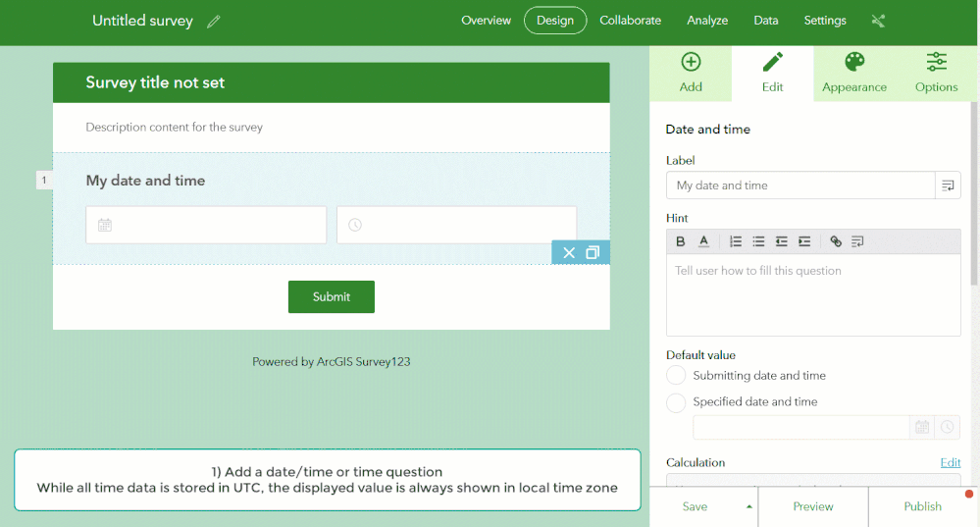This screenshot has width=980, height=527.
Task: Click the specified default date input
Action: pyautogui.click(x=800, y=428)
